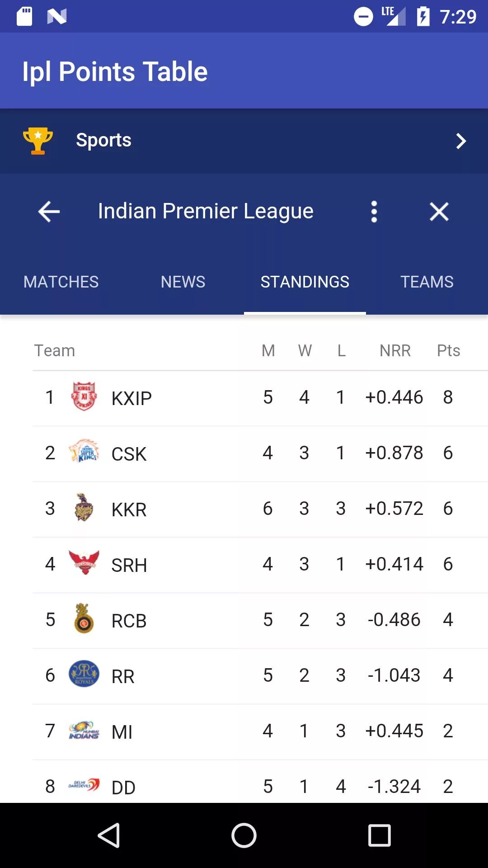The image size is (488, 868).
Task: Tap the CSK Super Kings logo
Action: point(84,452)
